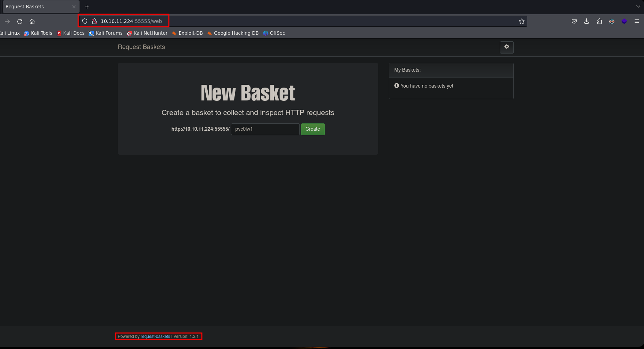
Task: Click the insecure connection padlock icon
Action: (94, 22)
